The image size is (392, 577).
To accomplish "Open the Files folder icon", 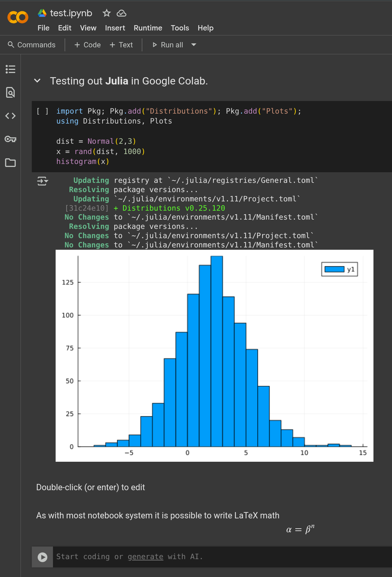I will pos(10,163).
